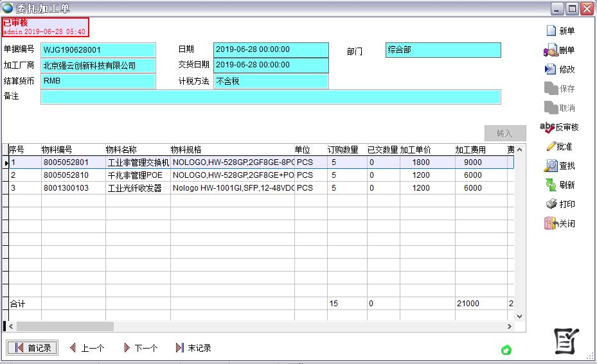Close the form with 关闭 icon
The image size is (597, 364).
point(550,223)
